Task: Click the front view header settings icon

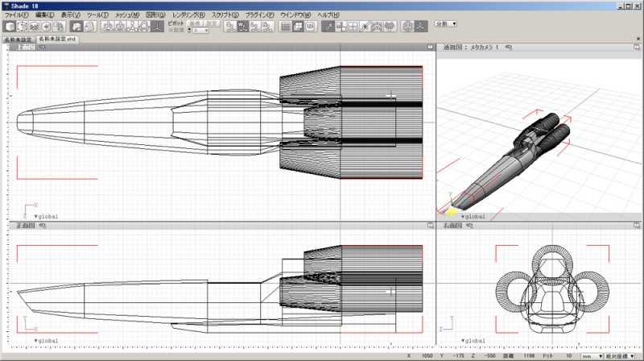Action: coord(43,226)
